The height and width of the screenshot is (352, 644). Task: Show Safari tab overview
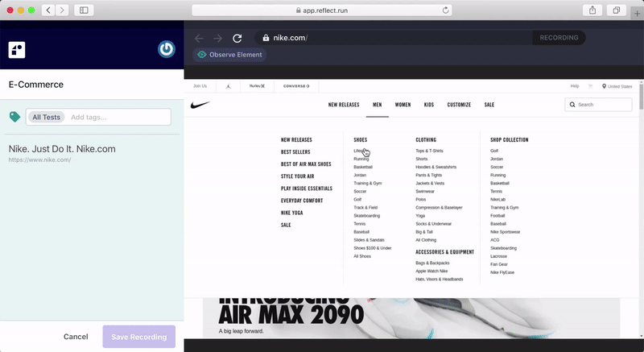[616, 10]
